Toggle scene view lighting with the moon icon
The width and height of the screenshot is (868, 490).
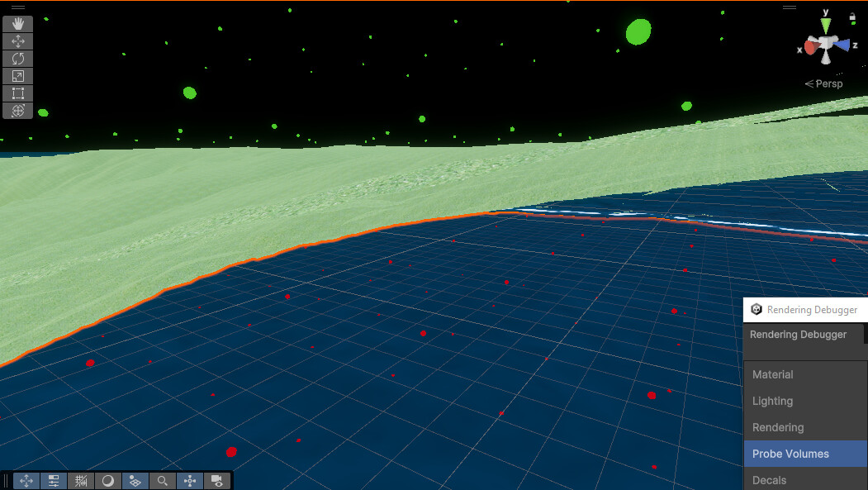tap(108, 480)
